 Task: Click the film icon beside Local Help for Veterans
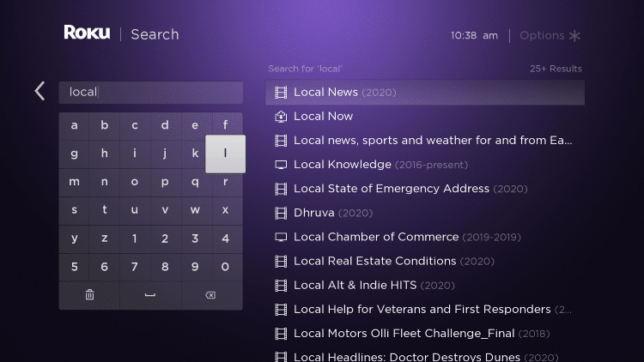click(281, 310)
